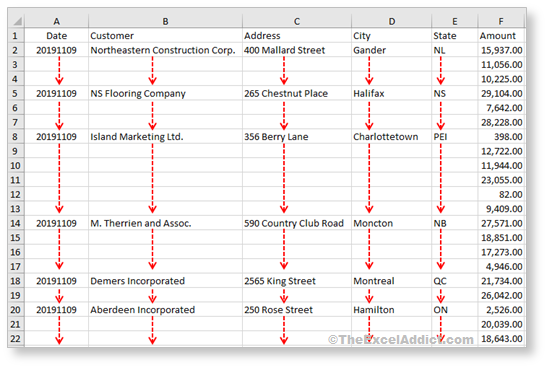Select amount 2,526.00 cell
The image size is (547, 368).
(x=501, y=309)
